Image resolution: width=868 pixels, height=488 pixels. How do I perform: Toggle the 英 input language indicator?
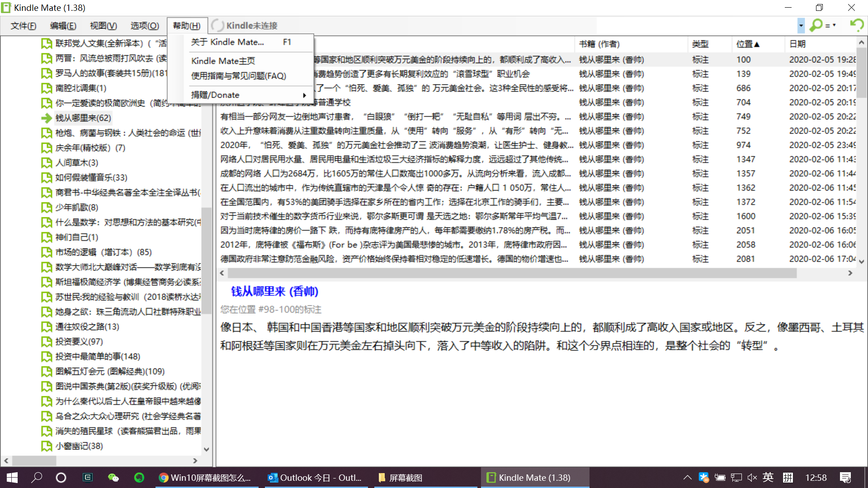[768, 478]
